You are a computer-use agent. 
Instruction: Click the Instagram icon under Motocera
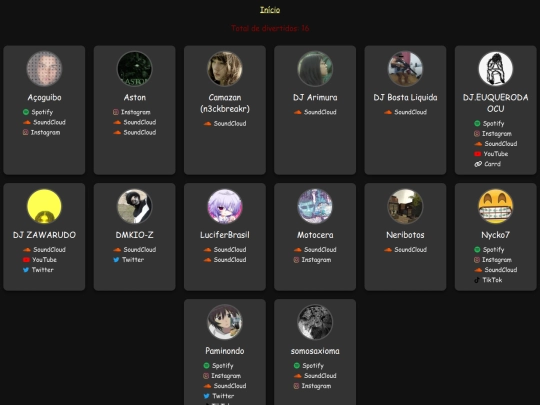(296, 260)
